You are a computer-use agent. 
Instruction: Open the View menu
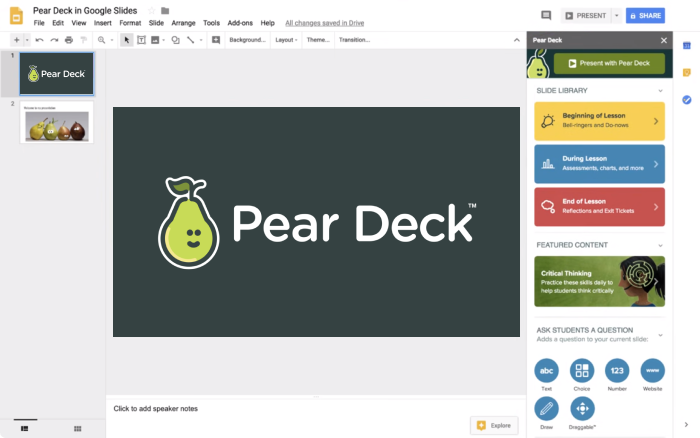pos(79,23)
